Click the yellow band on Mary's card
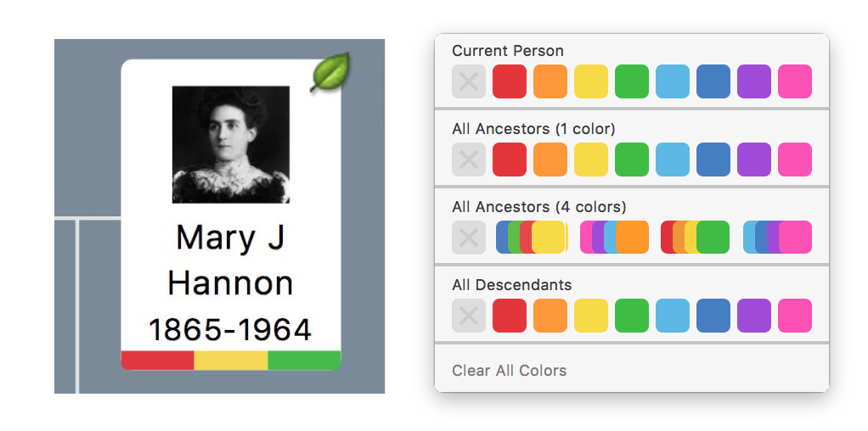Image resolution: width=868 pixels, height=431 pixels. (231, 360)
